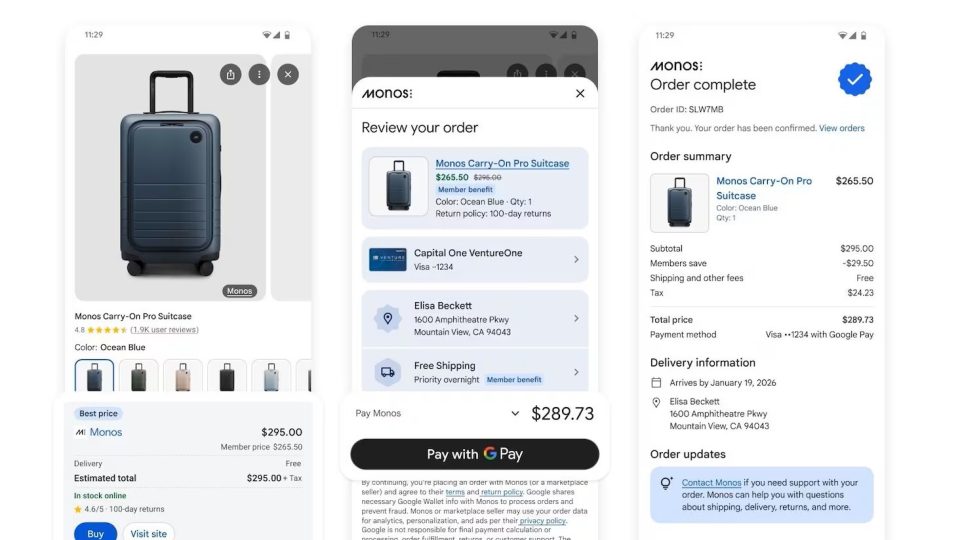
Task: Click the location pin icon beside Elisa Beckett
Action: coord(387,319)
